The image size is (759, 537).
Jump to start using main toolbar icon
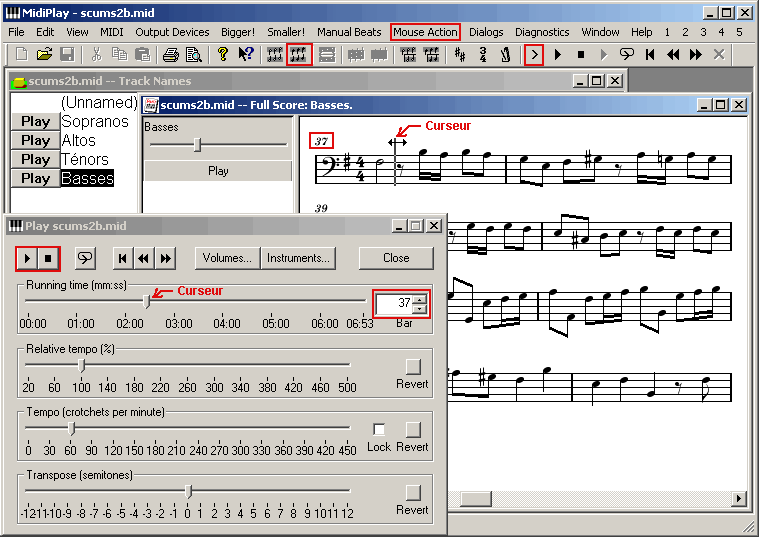tap(650, 54)
